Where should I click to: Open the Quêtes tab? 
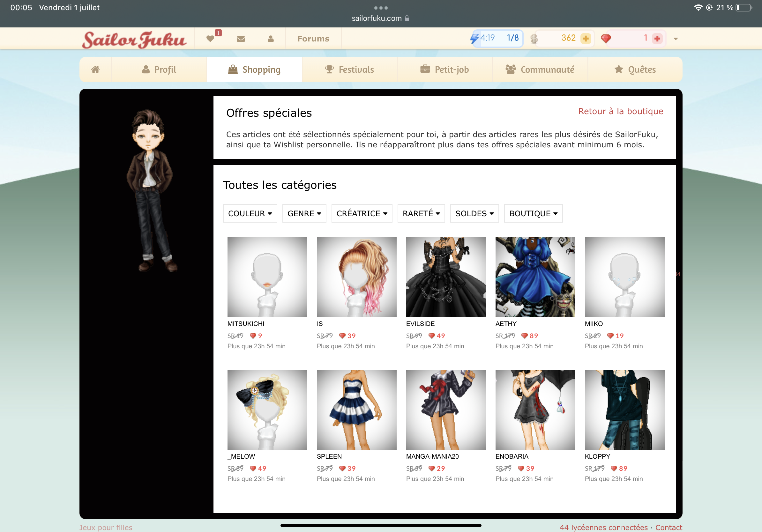coord(635,69)
